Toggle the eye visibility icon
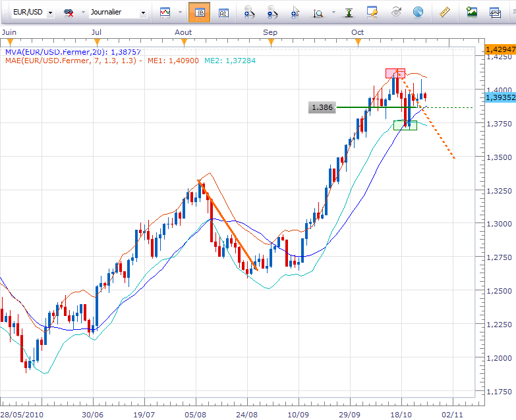This screenshot has width=516, height=420. pyautogui.click(x=396, y=12)
